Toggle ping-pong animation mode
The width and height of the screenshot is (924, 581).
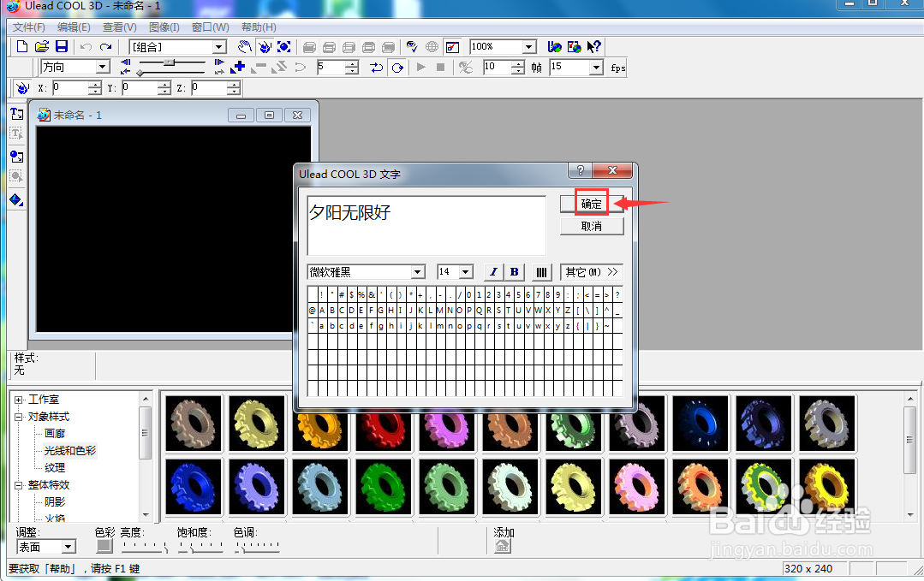tap(377, 67)
